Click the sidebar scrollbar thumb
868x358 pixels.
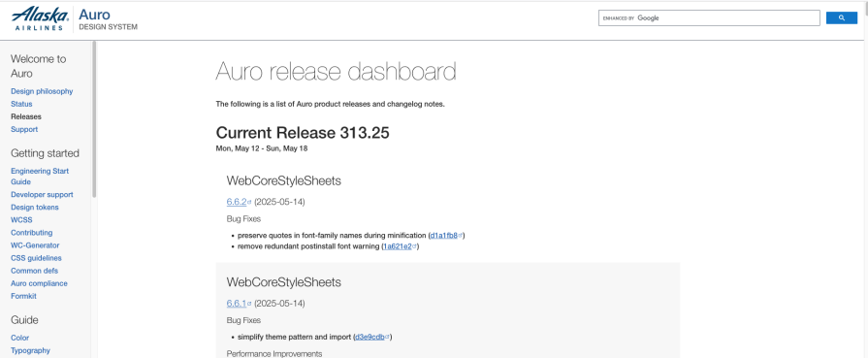coord(94,119)
